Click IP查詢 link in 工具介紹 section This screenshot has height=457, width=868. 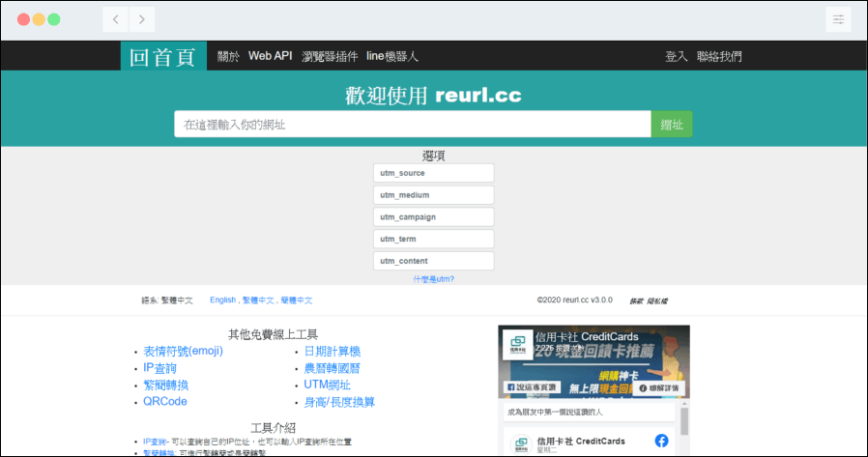pyautogui.click(x=155, y=442)
